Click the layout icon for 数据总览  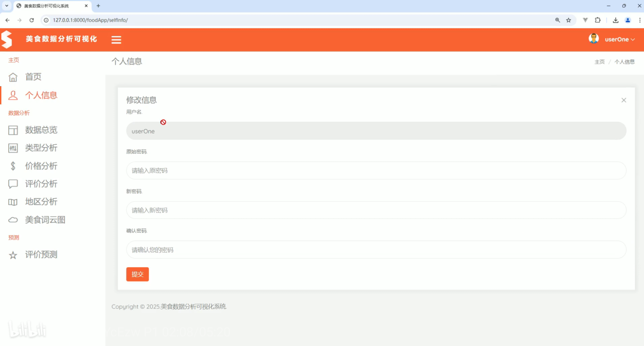point(13,130)
